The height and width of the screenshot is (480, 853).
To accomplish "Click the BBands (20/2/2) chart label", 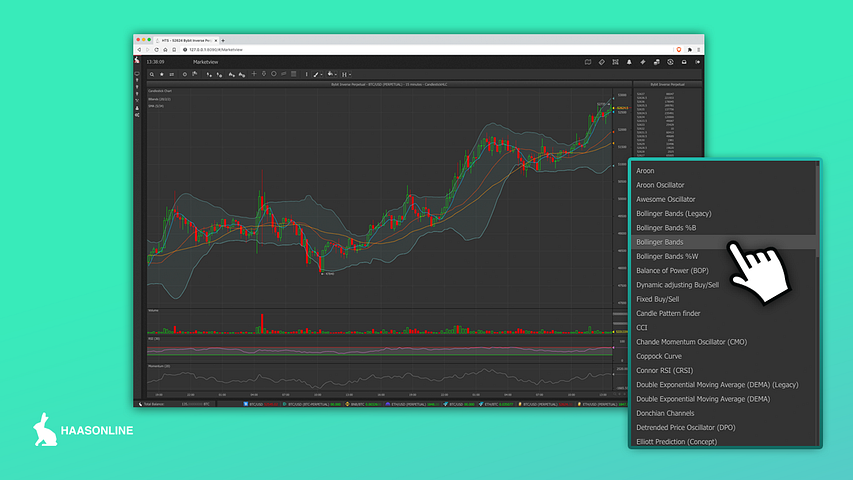I will pos(159,99).
